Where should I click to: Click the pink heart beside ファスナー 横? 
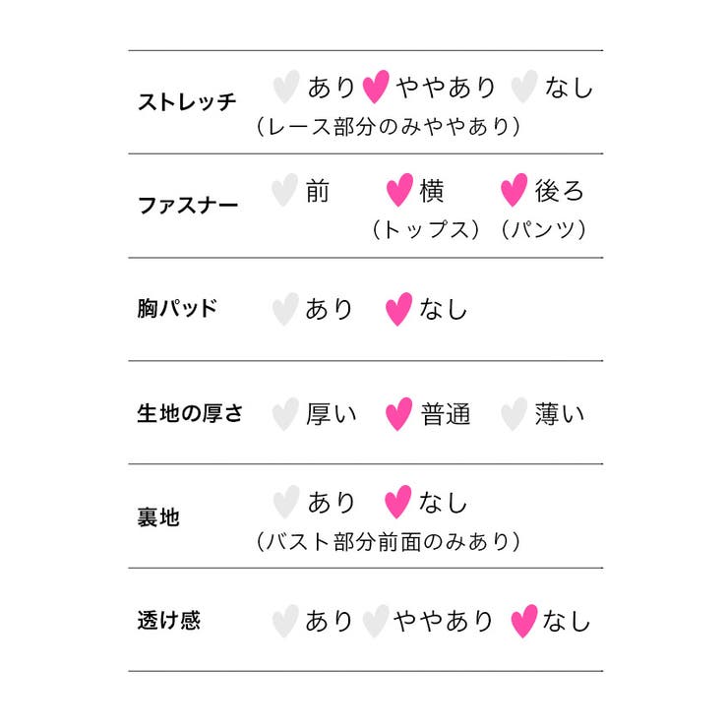398,190
